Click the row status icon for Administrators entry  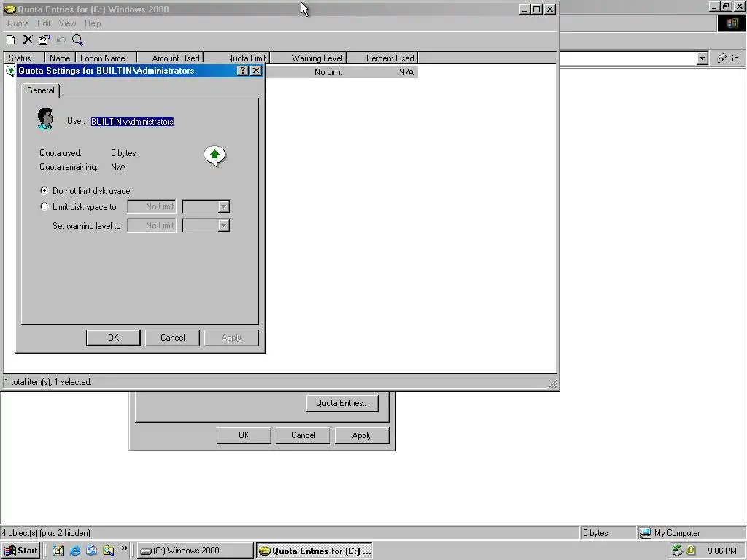(x=10, y=71)
